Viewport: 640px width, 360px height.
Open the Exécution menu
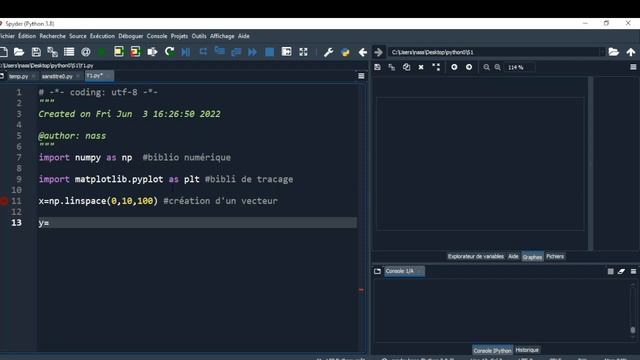point(102,36)
